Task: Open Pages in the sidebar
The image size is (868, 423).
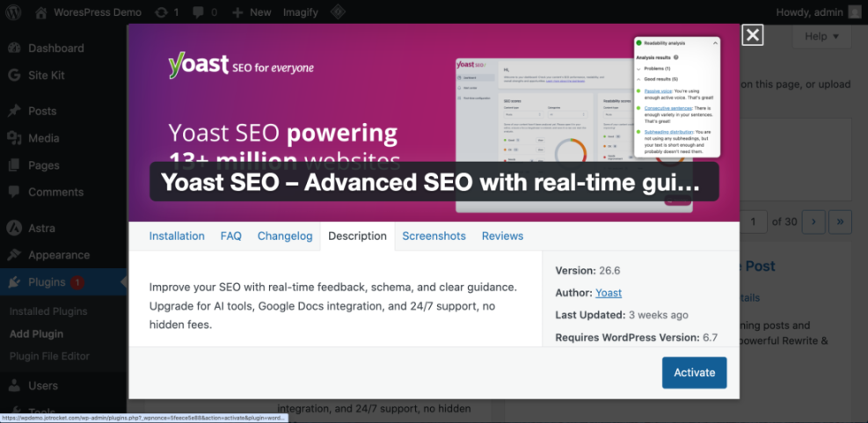Action: [44, 165]
